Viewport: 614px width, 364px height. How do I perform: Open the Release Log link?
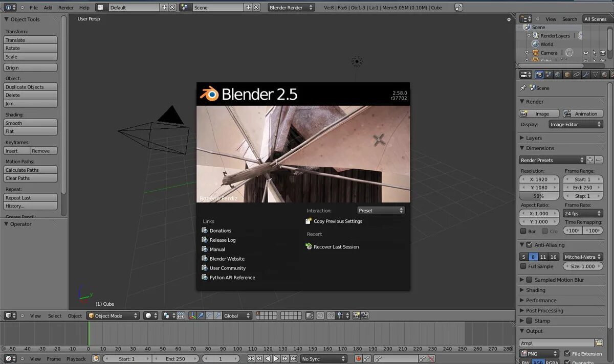coord(223,240)
